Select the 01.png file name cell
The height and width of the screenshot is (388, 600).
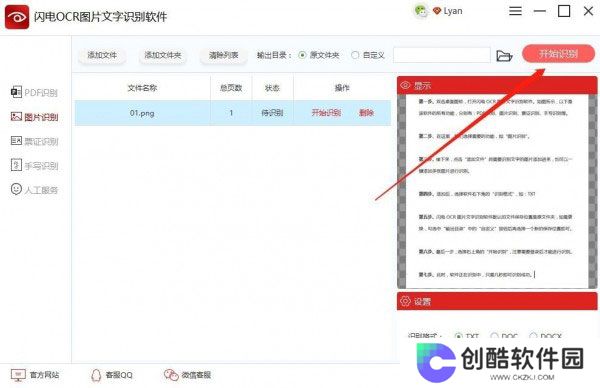pos(142,113)
